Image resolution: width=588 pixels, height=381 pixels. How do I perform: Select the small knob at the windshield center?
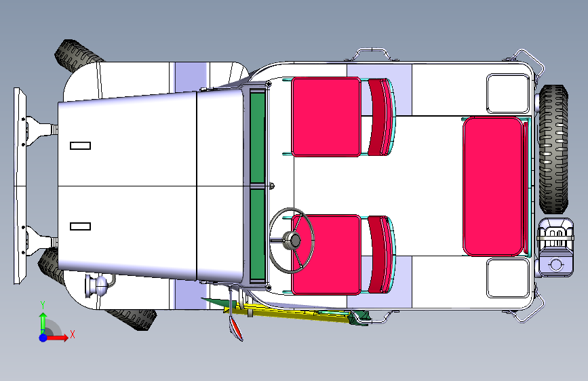click(x=272, y=186)
